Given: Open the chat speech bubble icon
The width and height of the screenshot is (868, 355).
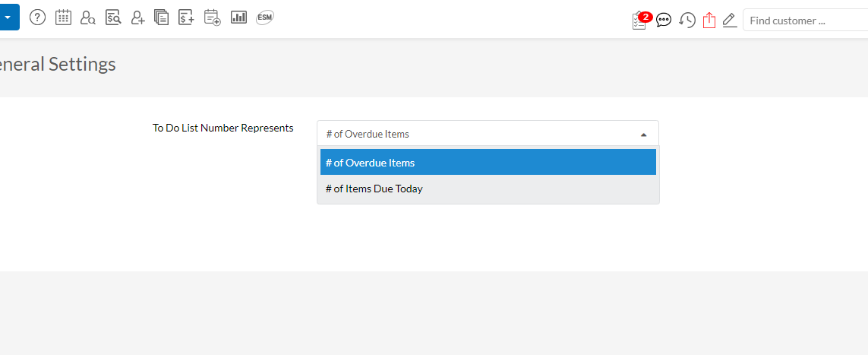Looking at the screenshot, I should coord(664,21).
